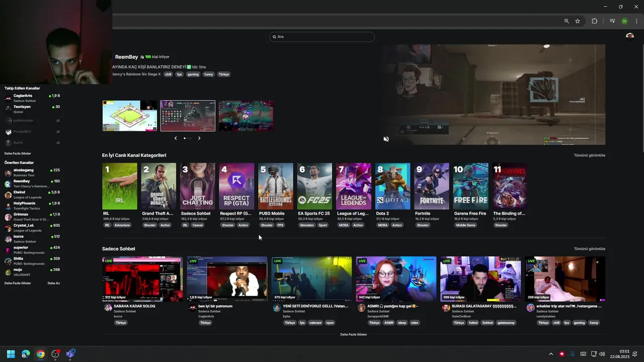Screen dimensions: 644x362
Task: Click HolyPhoenix avatar in recommended channels
Action: (x=8, y=206)
